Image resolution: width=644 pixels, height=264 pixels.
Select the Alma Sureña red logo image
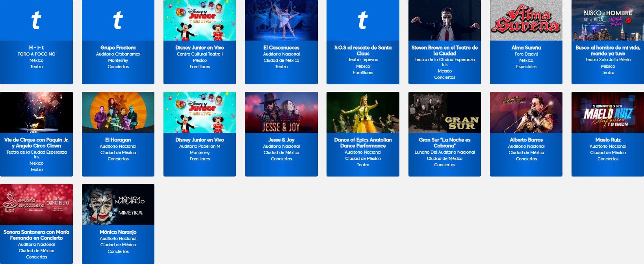coord(526,20)
